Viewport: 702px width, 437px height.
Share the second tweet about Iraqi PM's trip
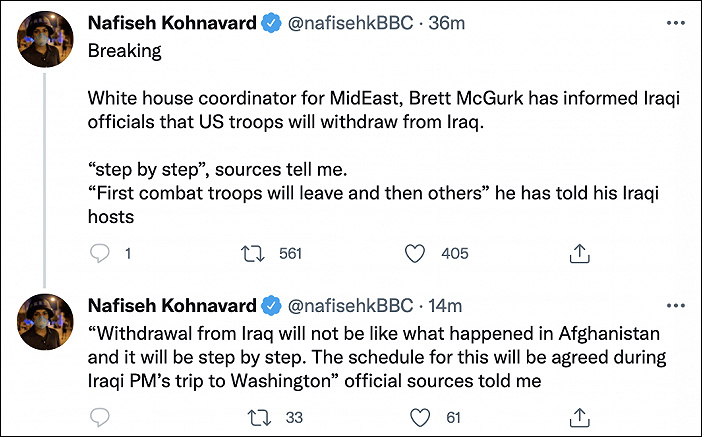coord(579,415)
